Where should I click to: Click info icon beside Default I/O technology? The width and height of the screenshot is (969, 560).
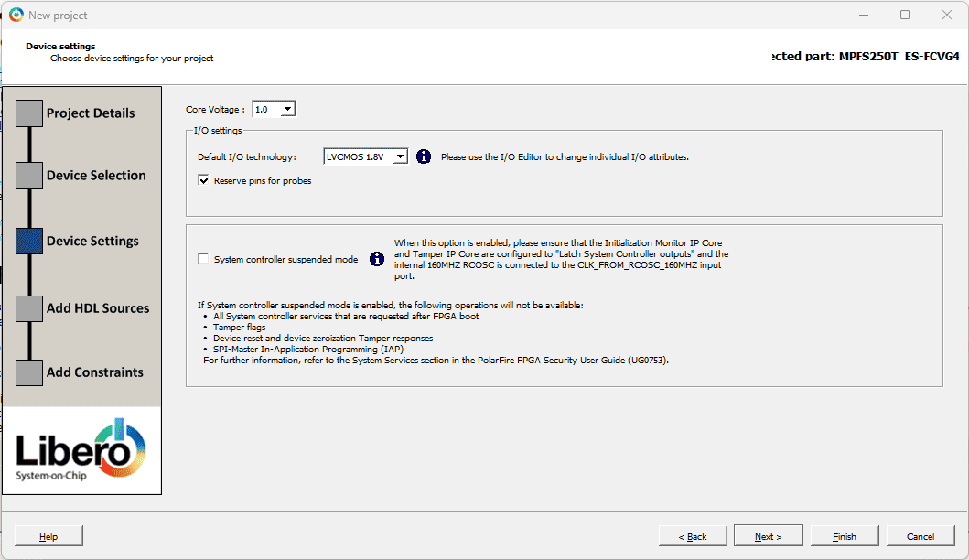coord(424,156)
